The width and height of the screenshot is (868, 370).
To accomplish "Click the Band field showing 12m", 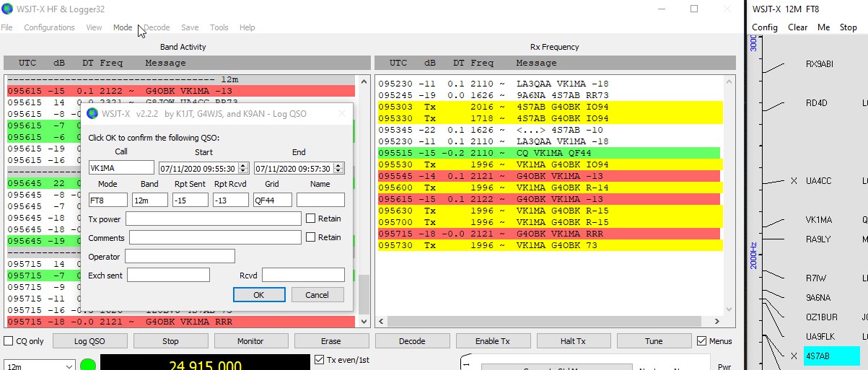I will (149, 200).
